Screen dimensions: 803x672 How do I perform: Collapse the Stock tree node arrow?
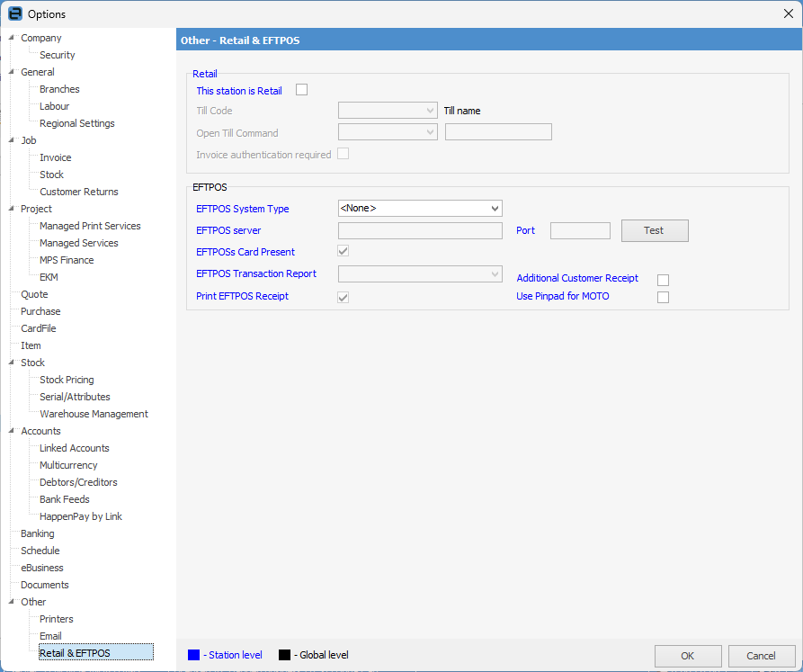(x=11, y=363)
